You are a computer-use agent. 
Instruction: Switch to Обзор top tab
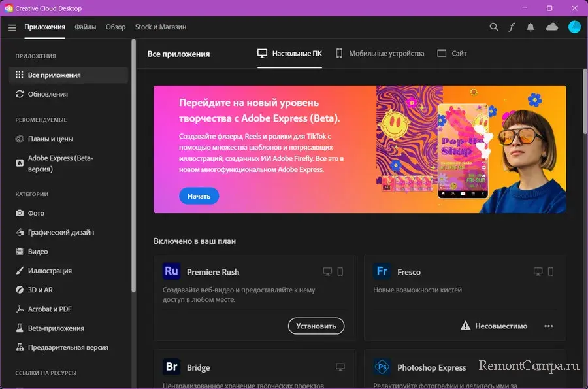coord(116,27)
